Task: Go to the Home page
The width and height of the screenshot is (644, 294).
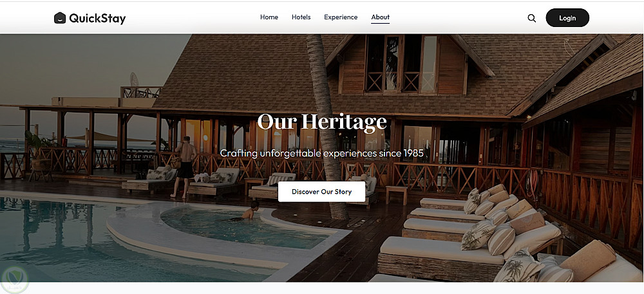Action: click(x=269, y=17)
